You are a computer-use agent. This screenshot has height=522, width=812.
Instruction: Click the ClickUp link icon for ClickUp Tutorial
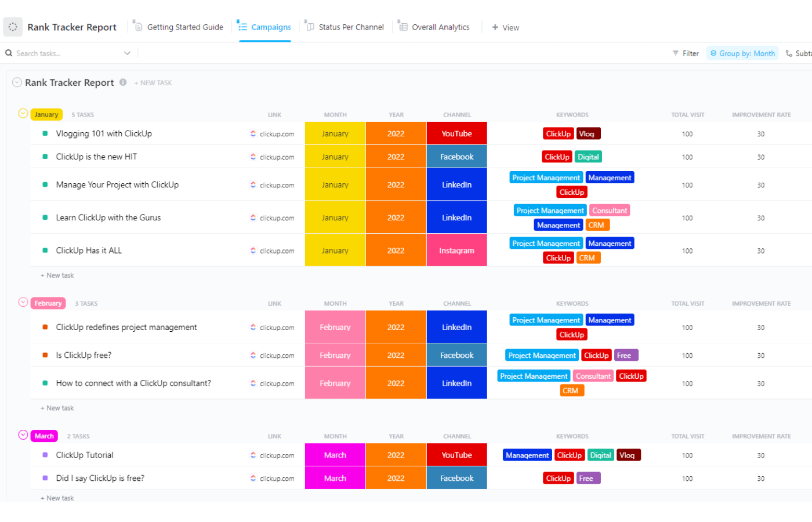coord(253,455)
